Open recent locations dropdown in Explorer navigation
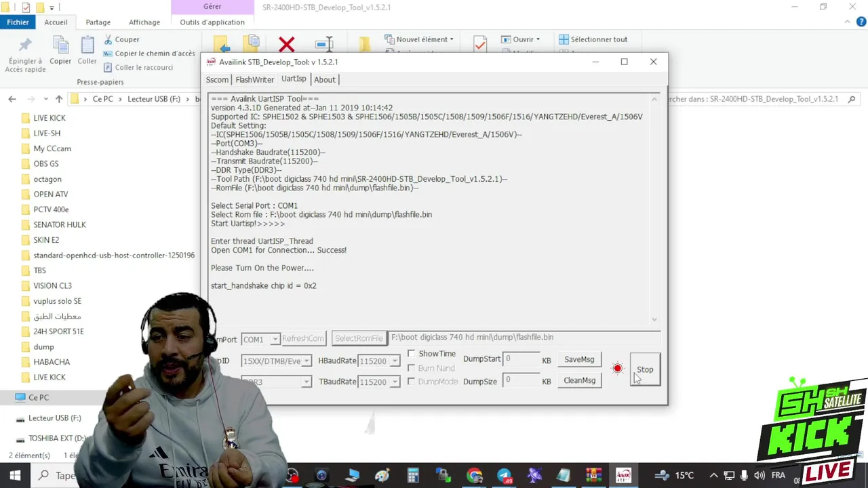868x488 pixels. [45, 99]
